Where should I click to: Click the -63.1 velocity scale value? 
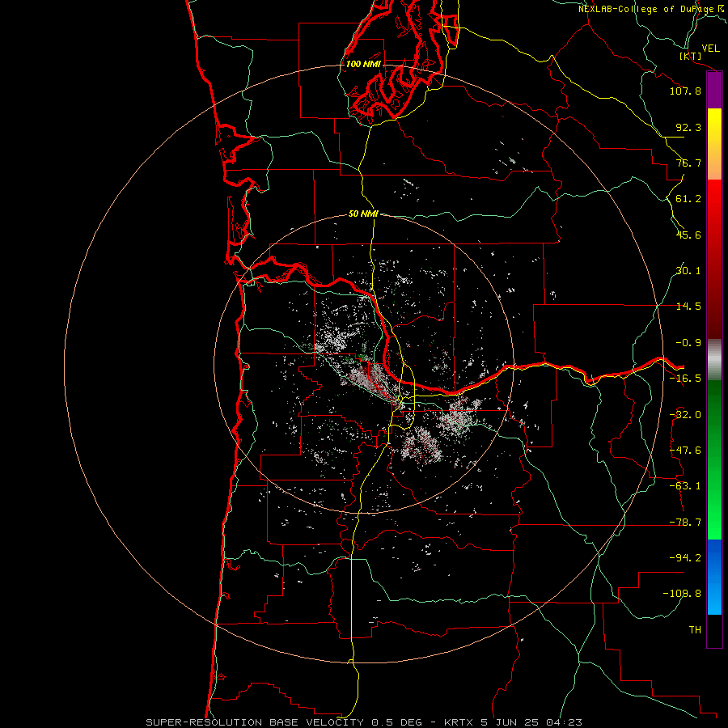(685, 486)
